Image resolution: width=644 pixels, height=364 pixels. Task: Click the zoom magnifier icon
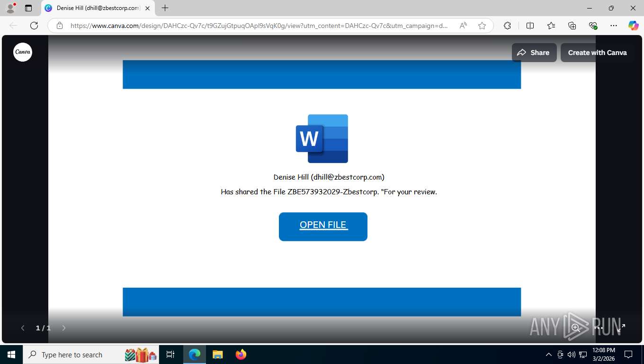coord(576,328)
